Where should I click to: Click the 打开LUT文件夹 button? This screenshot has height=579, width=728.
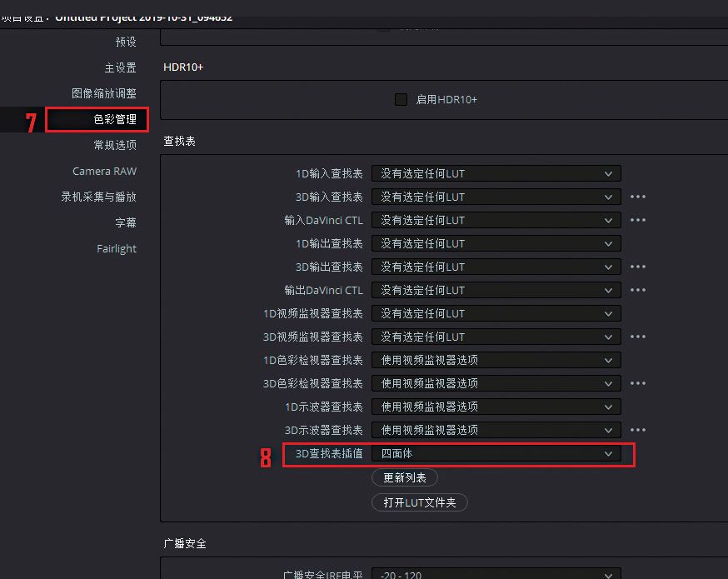point(419,502)
